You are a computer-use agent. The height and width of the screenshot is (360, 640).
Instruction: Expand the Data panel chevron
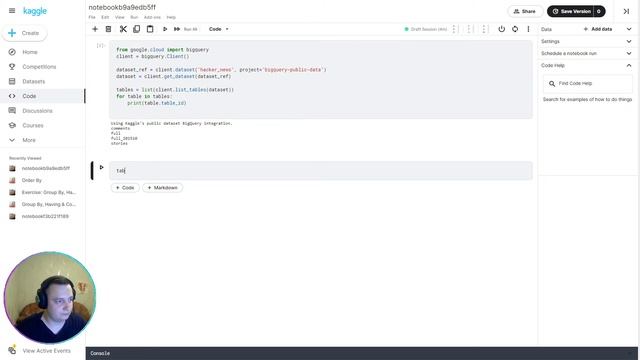pyautogui.click(x=629, y=29)
